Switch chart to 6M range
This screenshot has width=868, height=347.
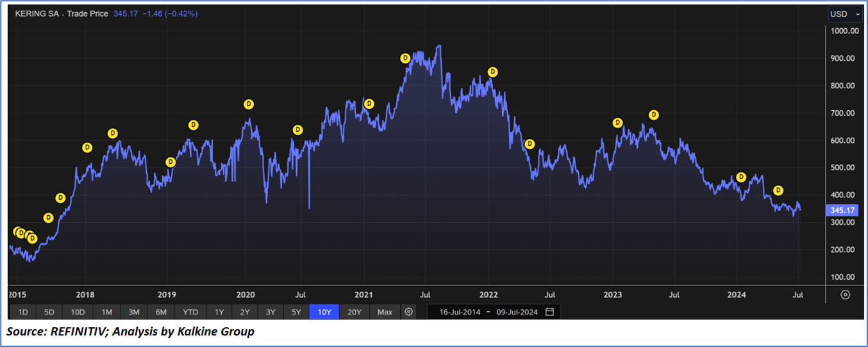coord(161,312)
